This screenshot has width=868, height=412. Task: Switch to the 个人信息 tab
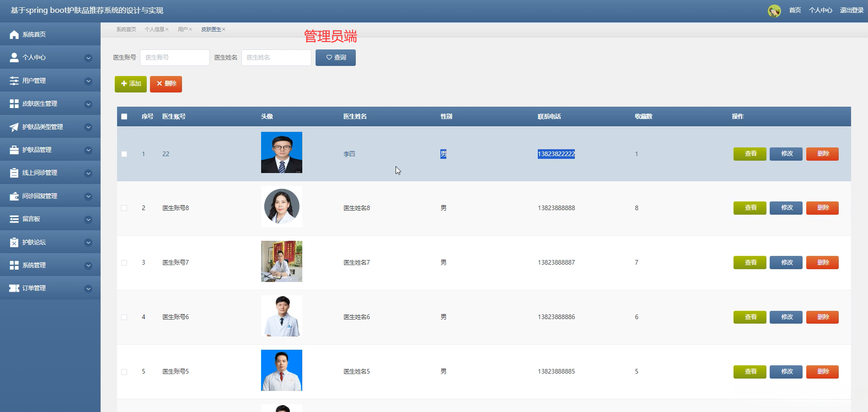coord(155,29)
